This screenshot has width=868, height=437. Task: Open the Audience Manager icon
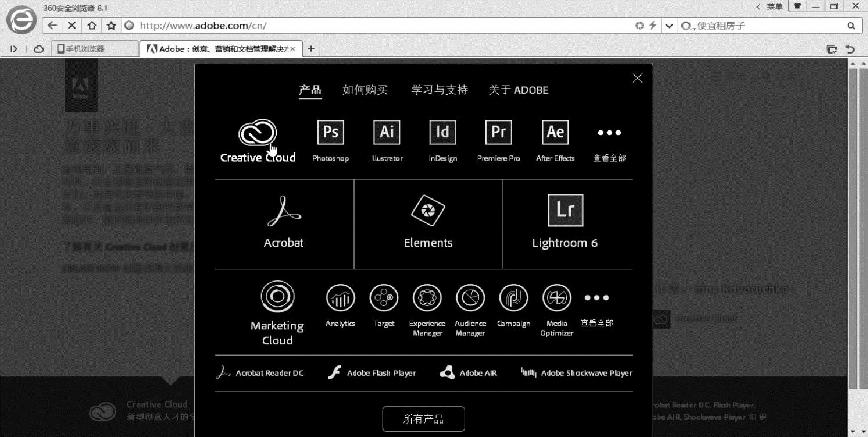(x=470, y=299)
